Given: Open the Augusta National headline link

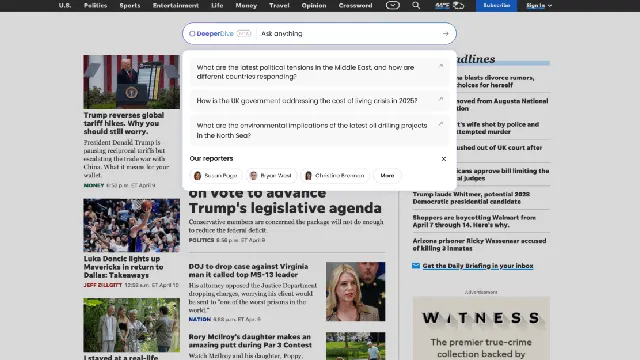Looking at the screenshot, I should point(503,104).
